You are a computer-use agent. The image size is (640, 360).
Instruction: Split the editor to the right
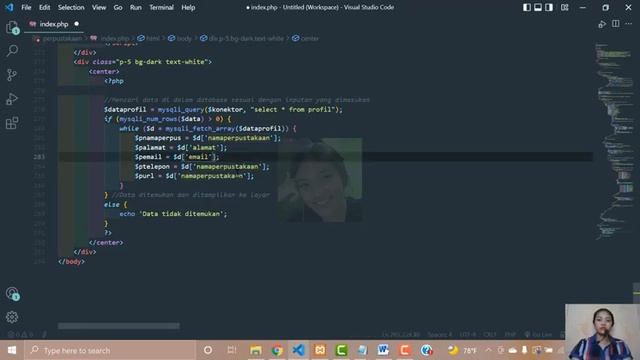click(616, 24)
